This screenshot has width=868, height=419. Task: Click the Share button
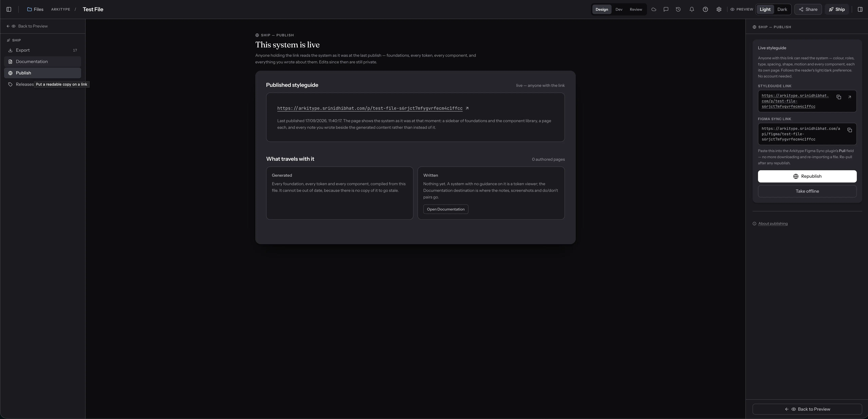pyautogui.click(x=808, y=10)
